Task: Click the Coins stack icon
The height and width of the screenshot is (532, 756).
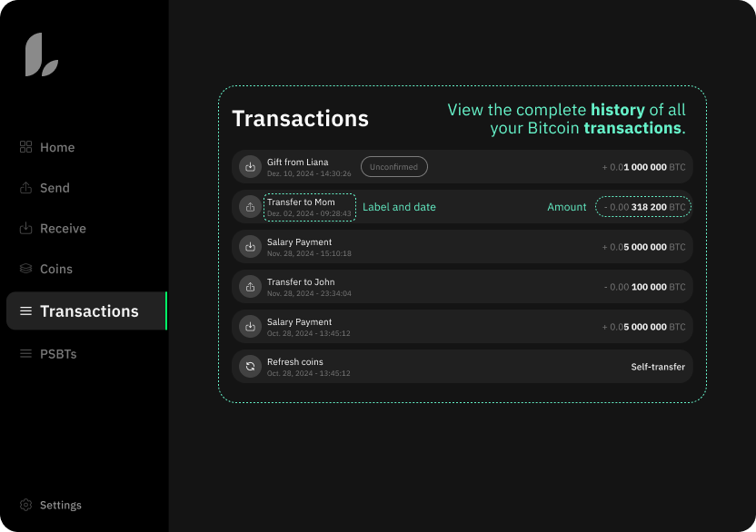Action: 25,269
